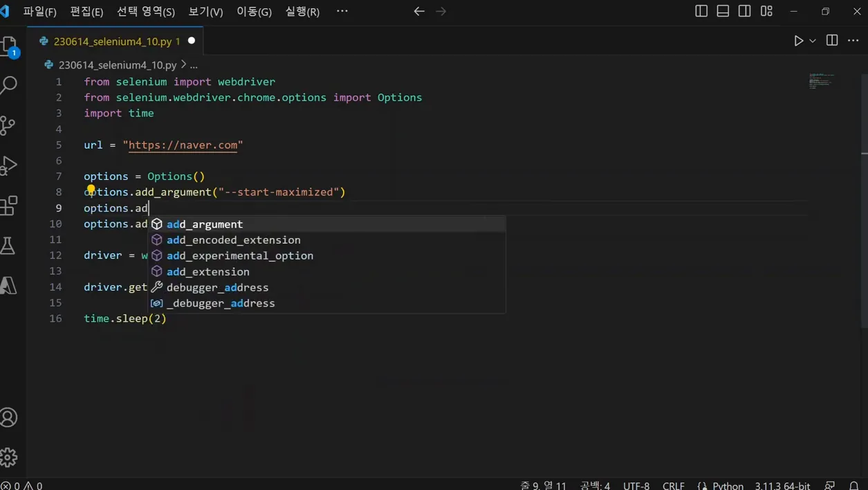The height and width of the screenshot is (490, 868).
Task: Click UTF-8 encoding in status bar
Action: click(x=636, y=485)
